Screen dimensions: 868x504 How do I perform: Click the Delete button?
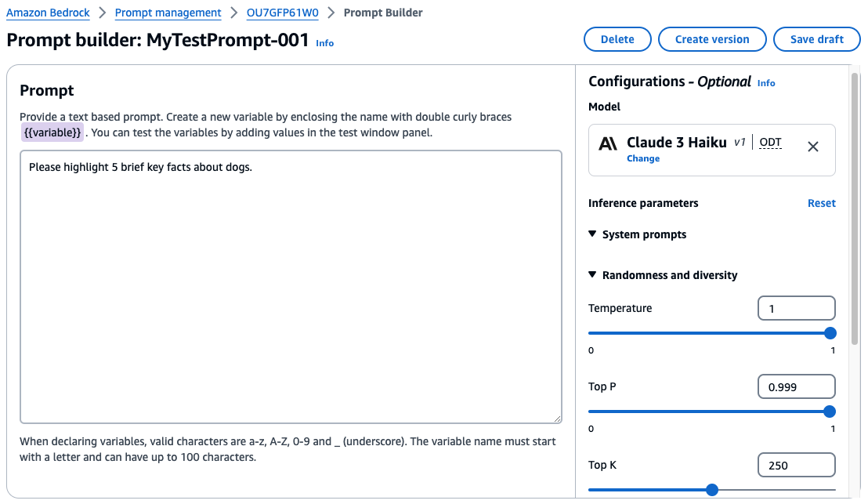(x=617, y=39)
